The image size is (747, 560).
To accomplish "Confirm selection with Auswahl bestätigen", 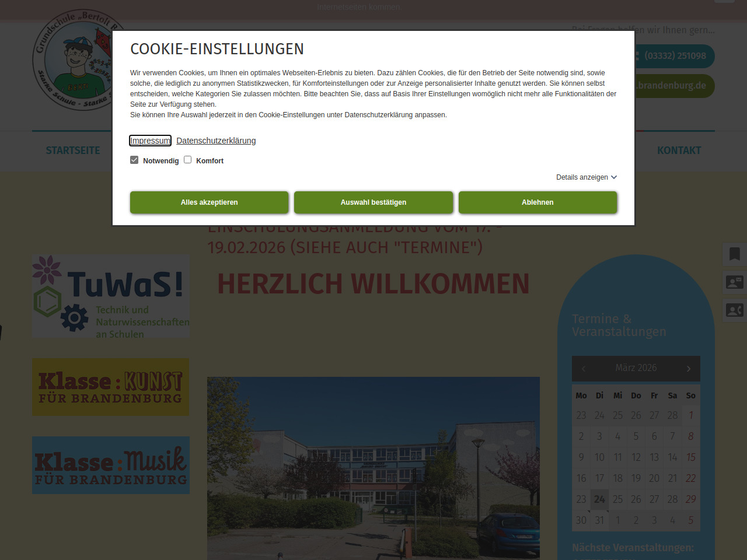I will pos(373,202).
